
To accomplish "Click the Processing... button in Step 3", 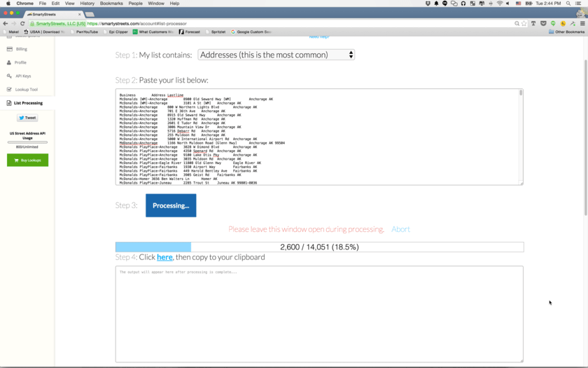I will pos(171,205).
